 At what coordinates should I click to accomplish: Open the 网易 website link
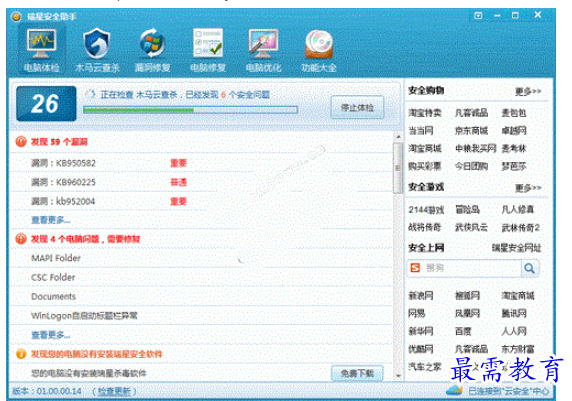pos(417,313)
